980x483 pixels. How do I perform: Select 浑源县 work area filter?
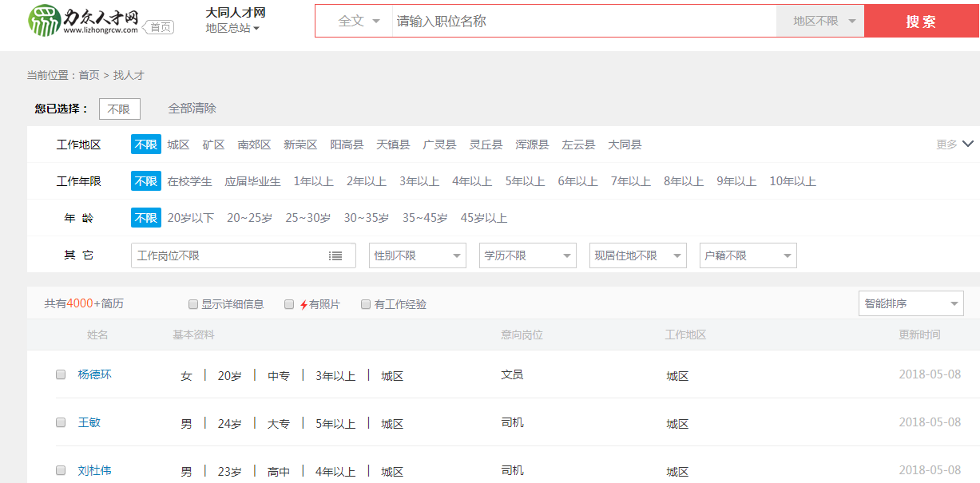click(x=532, y=145)
